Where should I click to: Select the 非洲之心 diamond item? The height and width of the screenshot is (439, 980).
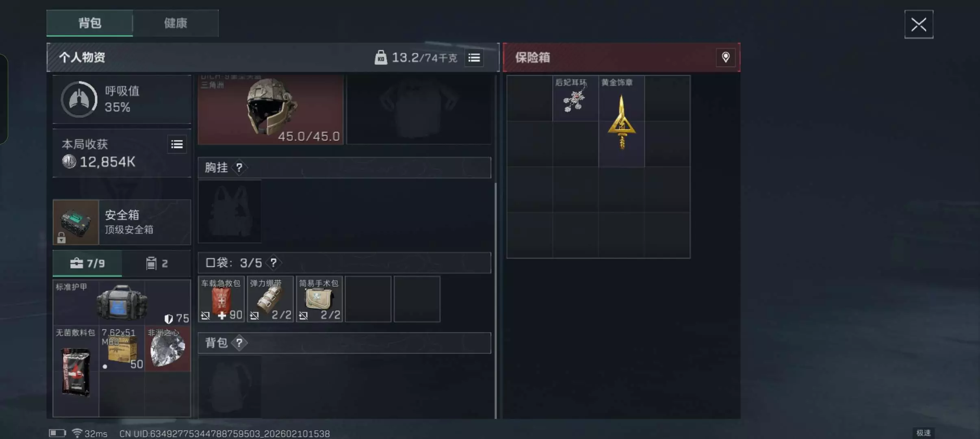coord(168,348)
